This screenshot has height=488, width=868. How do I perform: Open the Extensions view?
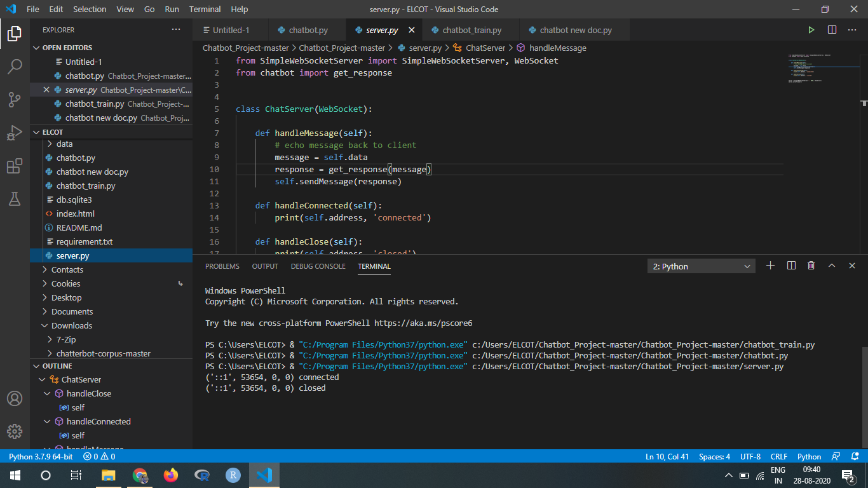[15, 166]
